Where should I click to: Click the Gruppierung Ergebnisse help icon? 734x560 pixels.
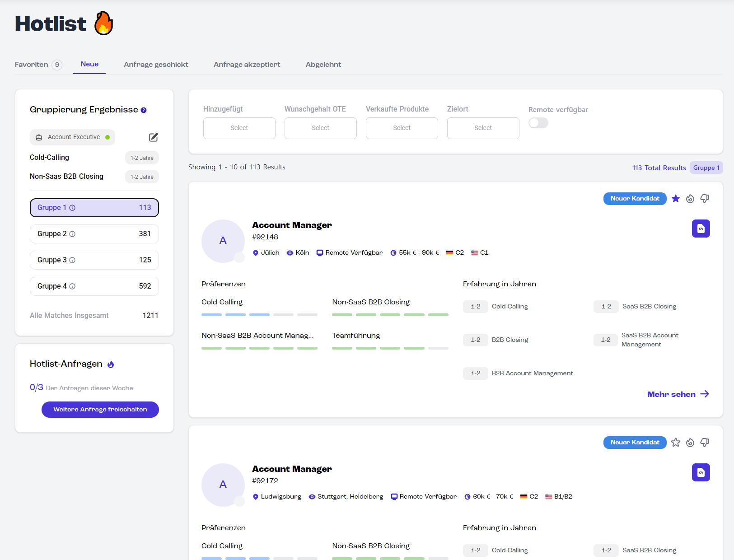tap(144, 110)
